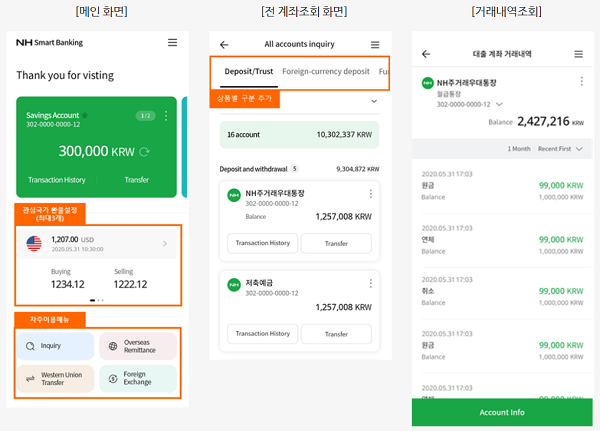The image size is (600, 431).
Task: Switch to the Deposit/Trust tab
Action: [243, 72]
